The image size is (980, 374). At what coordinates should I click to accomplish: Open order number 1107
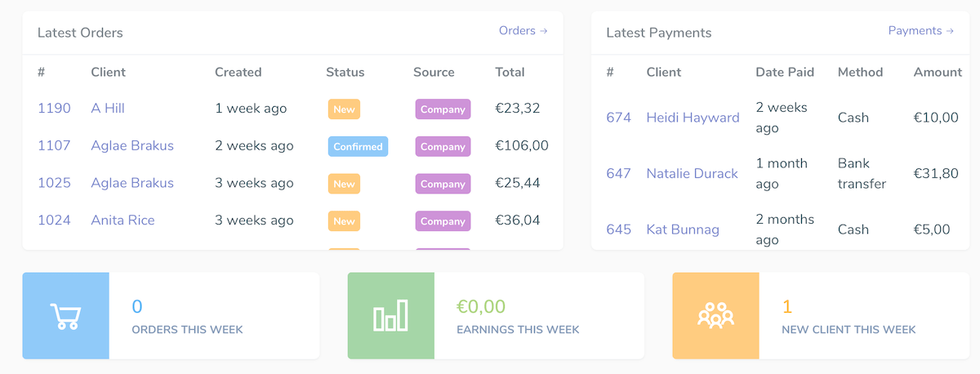point(54,146)
